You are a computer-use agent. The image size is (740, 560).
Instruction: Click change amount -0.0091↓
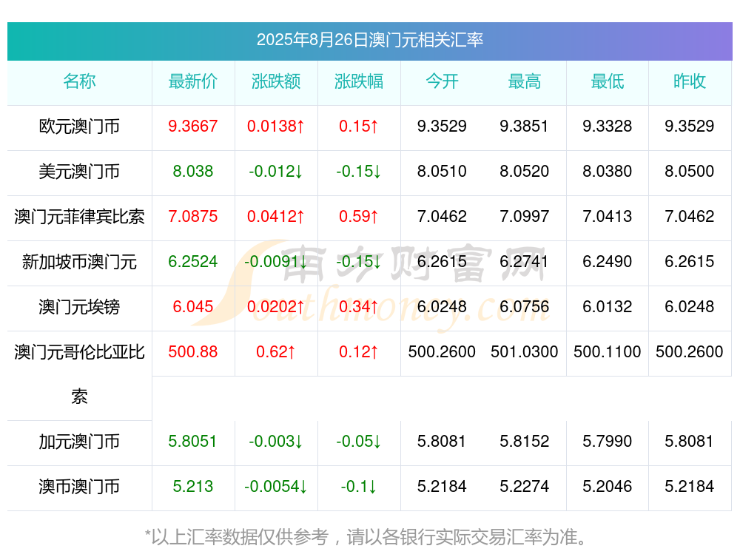click(x=276, y=261)
